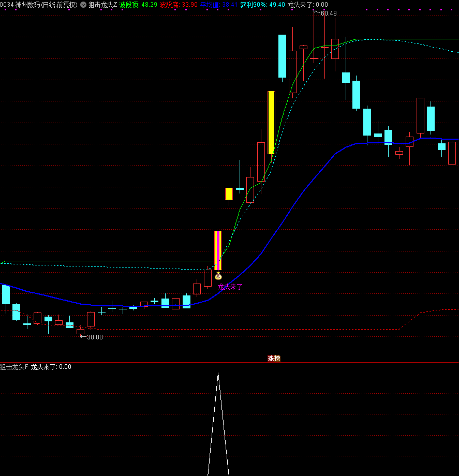Click the magenta-yellow striped signal candle

tap(218, 250)
